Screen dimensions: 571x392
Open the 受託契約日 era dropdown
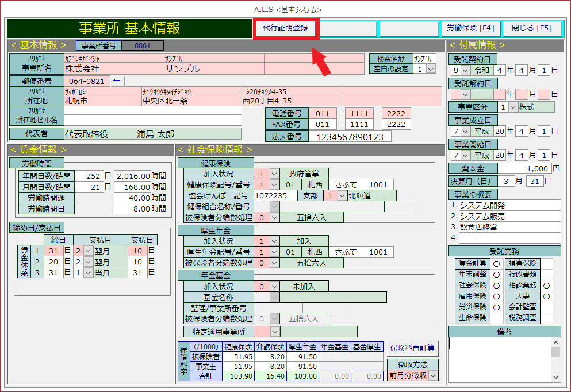tap(465, 70)
